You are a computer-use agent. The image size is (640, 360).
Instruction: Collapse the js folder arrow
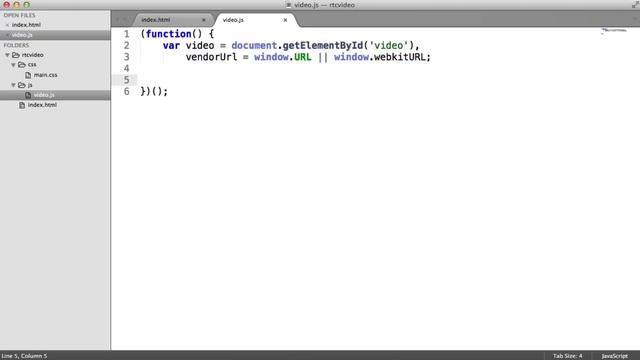[13, 85]
